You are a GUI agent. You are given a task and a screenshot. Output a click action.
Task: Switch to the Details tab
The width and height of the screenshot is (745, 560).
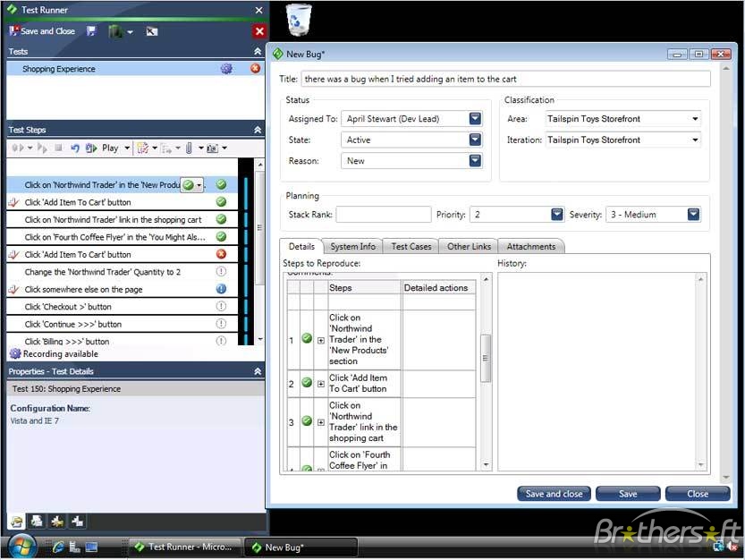[301, 246]
